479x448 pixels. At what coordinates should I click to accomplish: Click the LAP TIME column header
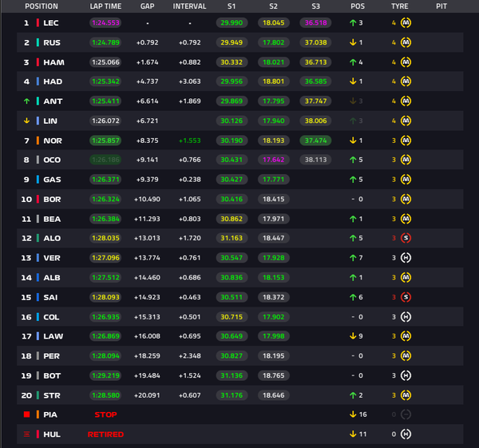105,6
